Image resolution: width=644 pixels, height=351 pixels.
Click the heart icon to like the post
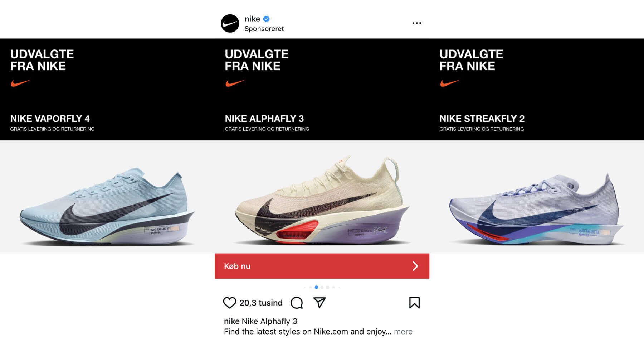tap(229, 303)
